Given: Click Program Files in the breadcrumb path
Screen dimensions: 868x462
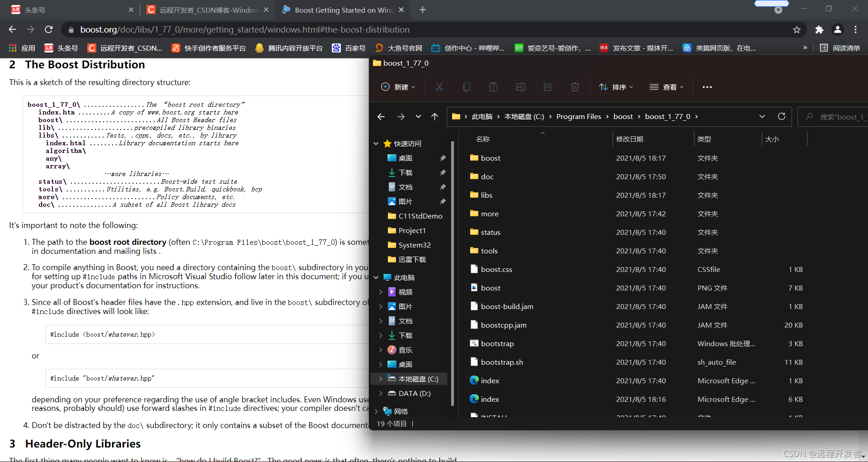Looking at the screenshot, I should pos(579,117).
